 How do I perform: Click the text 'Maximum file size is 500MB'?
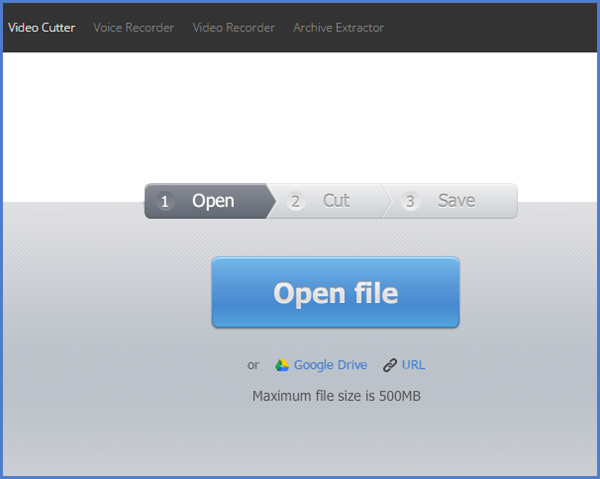[x=336, y=396]
